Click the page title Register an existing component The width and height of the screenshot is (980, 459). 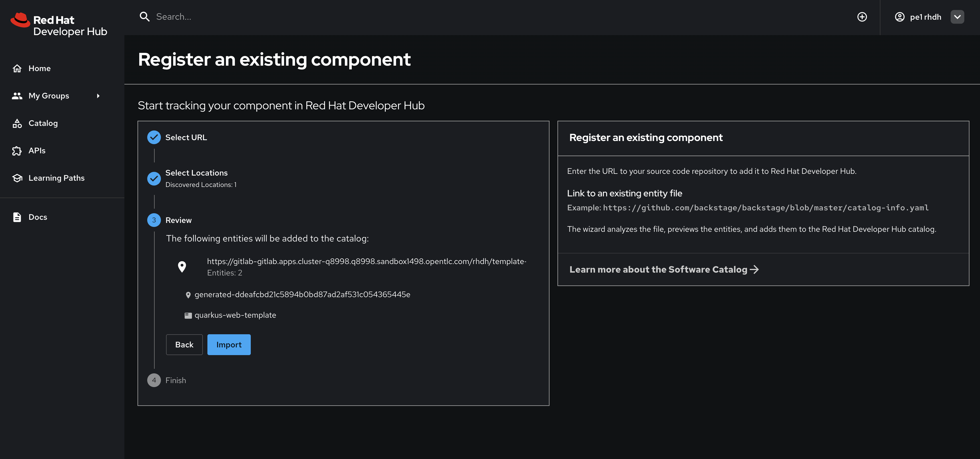click(274, 59)
